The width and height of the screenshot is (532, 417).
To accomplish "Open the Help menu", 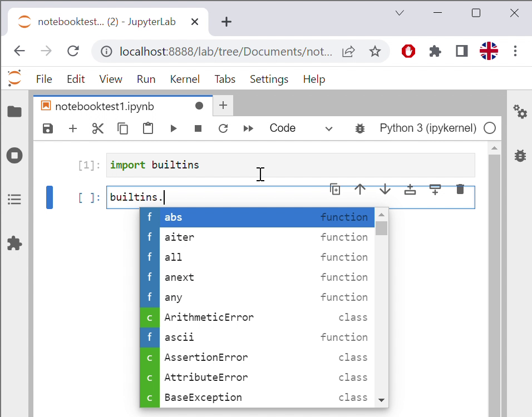I will click(314, 79).
